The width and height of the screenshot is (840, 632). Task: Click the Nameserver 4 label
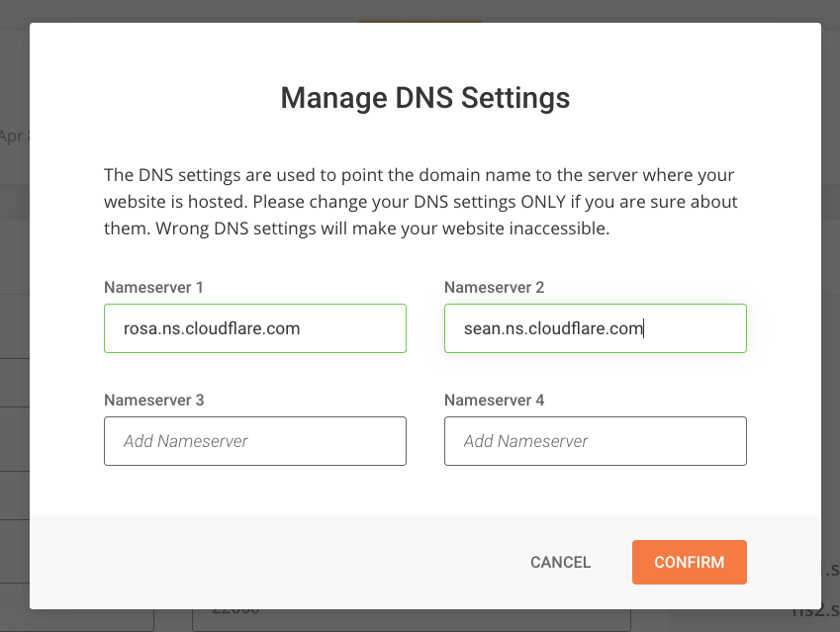(x=494, y=401)
